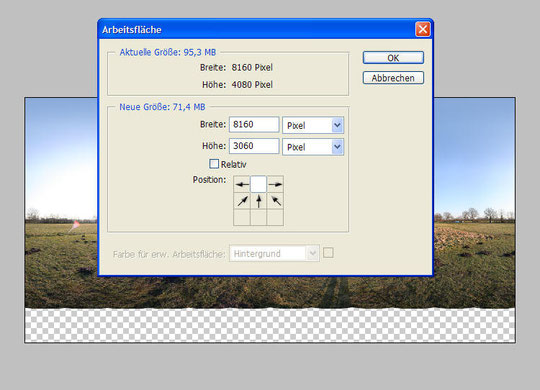
Task: Enable the Relativ checkbox
Action: tap(214, 164)
